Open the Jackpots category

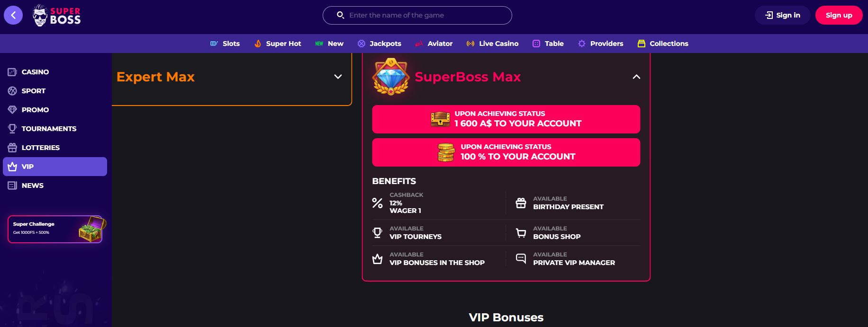click(379, 44)
